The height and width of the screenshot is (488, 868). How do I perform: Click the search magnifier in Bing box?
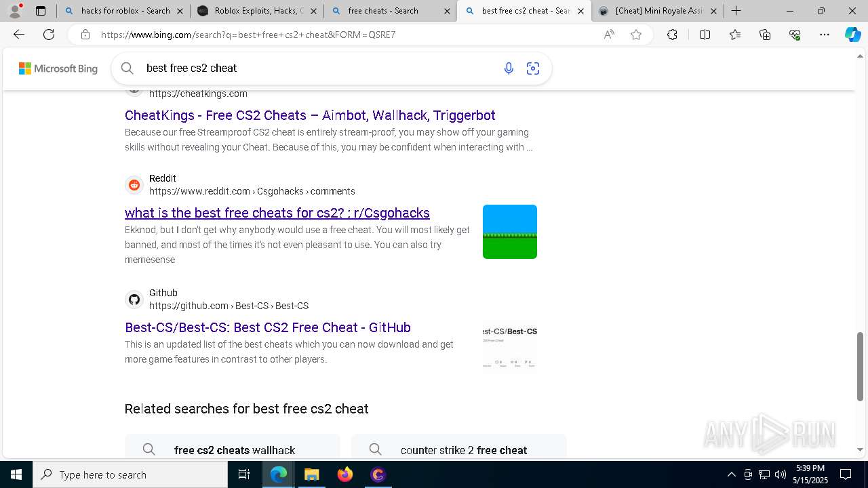pos(127,68)
